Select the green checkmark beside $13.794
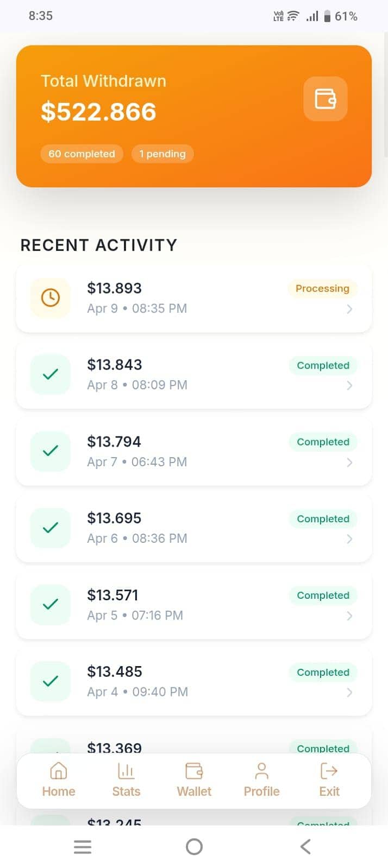The height and width of the screenshot is (868, 388). 49,451
